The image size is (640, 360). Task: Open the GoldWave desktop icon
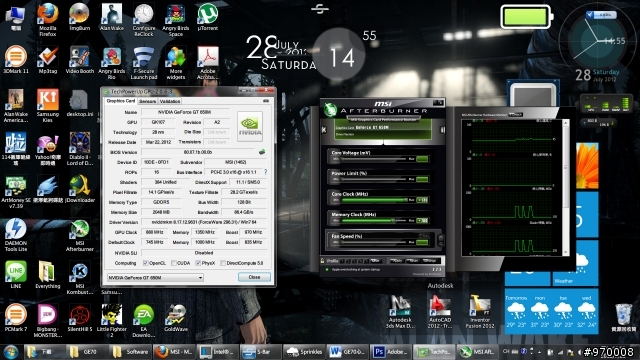pyautogui.click(x=176, y=318)
